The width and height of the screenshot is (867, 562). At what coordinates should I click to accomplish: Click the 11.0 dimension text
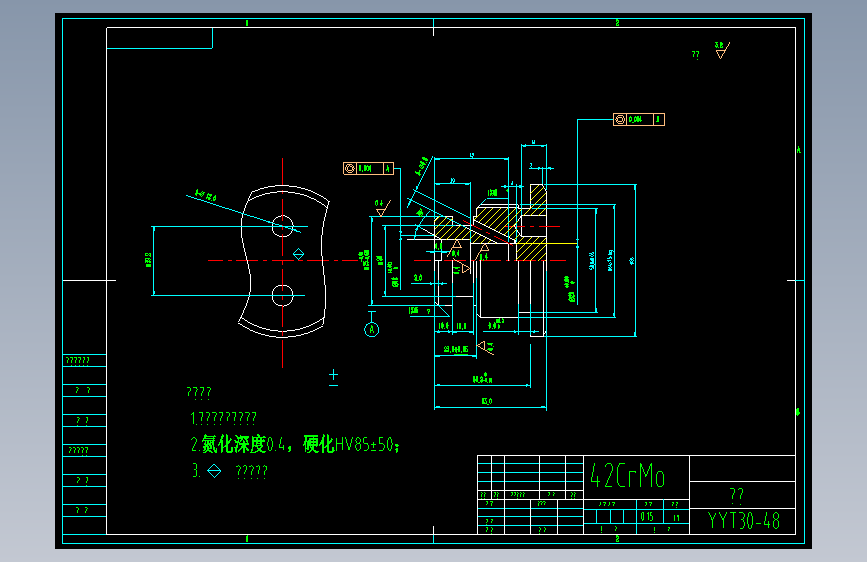click(x=462, y=326)
